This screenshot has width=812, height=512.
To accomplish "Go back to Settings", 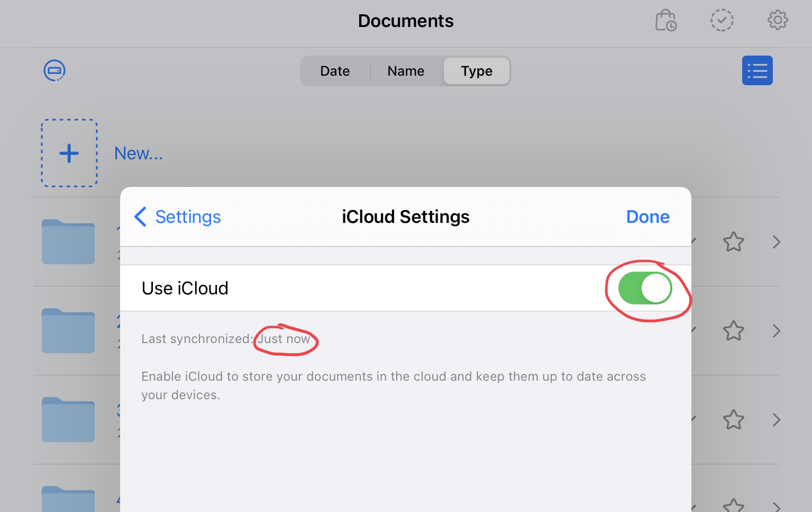I will (178, 217).
